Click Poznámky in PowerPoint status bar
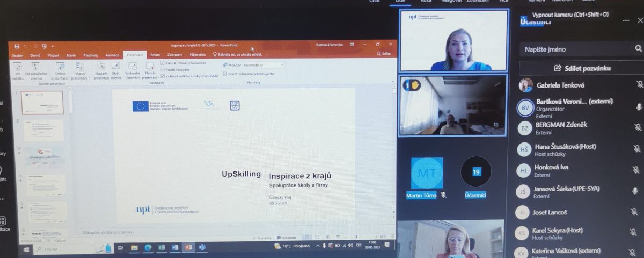Viewport: 644px width, 258px height. (x=263, y=237)
